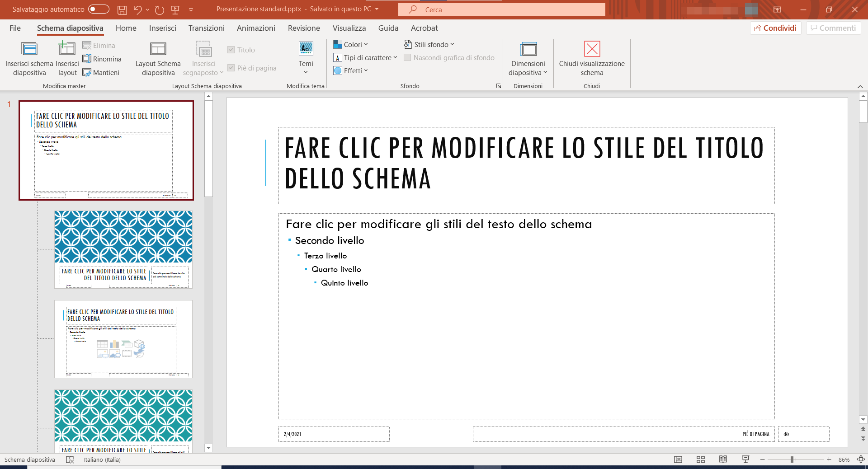This screenshot has height=469, width=868.
Task: Toggle the Piè di pagina checkbox
Action: 231,68
